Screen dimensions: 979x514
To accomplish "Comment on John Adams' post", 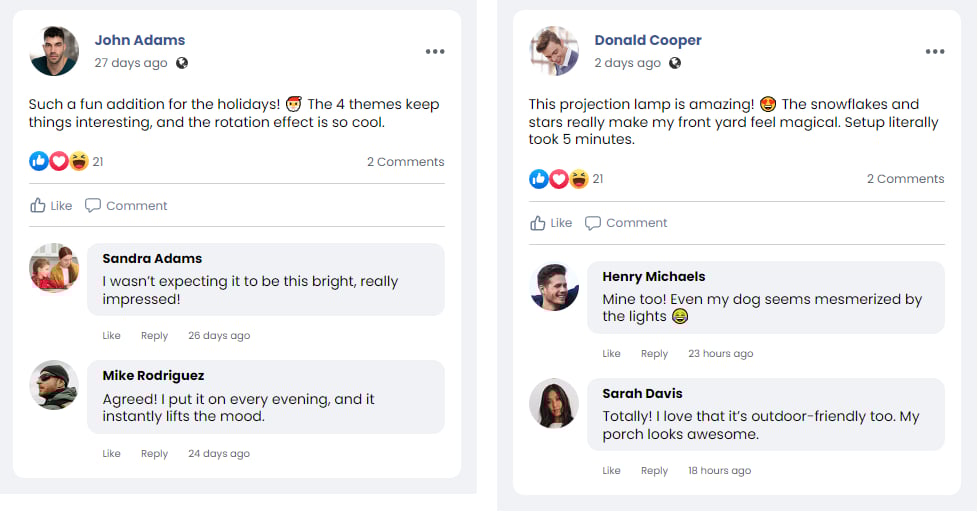I will (x=126, y=206).
